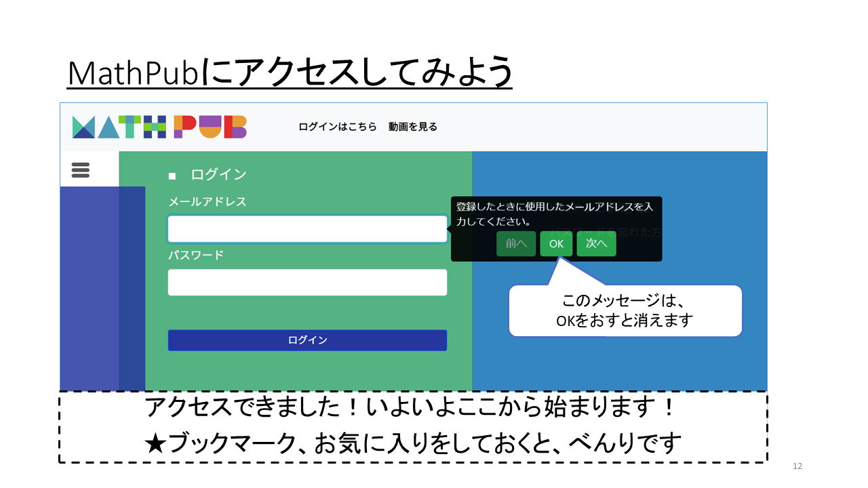
Task: Click the blue ログイン button
Action: 307,340
